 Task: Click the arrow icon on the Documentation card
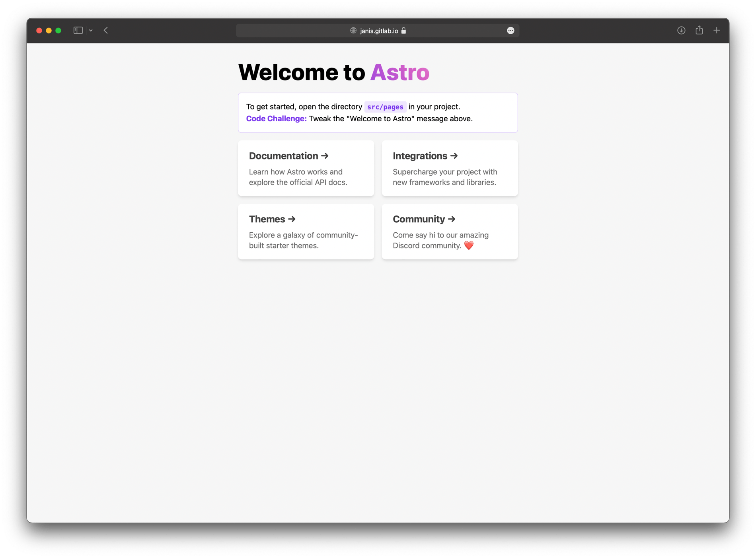[x=325, y=156]
